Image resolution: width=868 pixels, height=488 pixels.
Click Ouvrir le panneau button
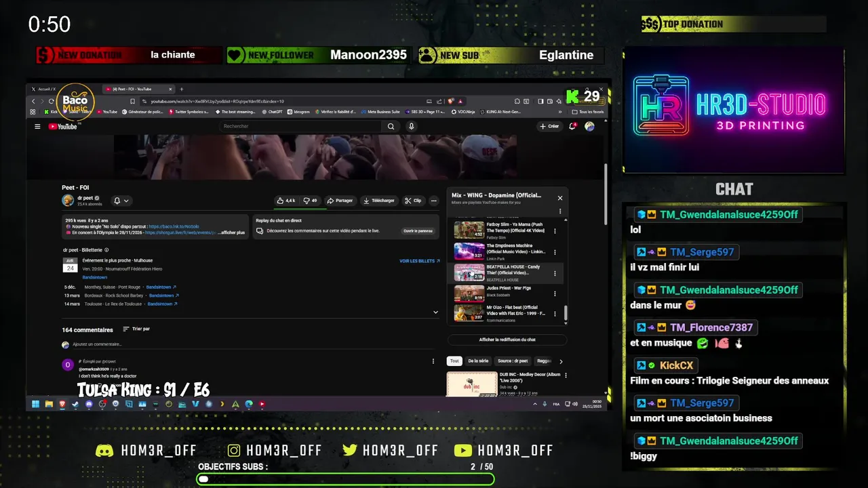(x=418, y=231)
